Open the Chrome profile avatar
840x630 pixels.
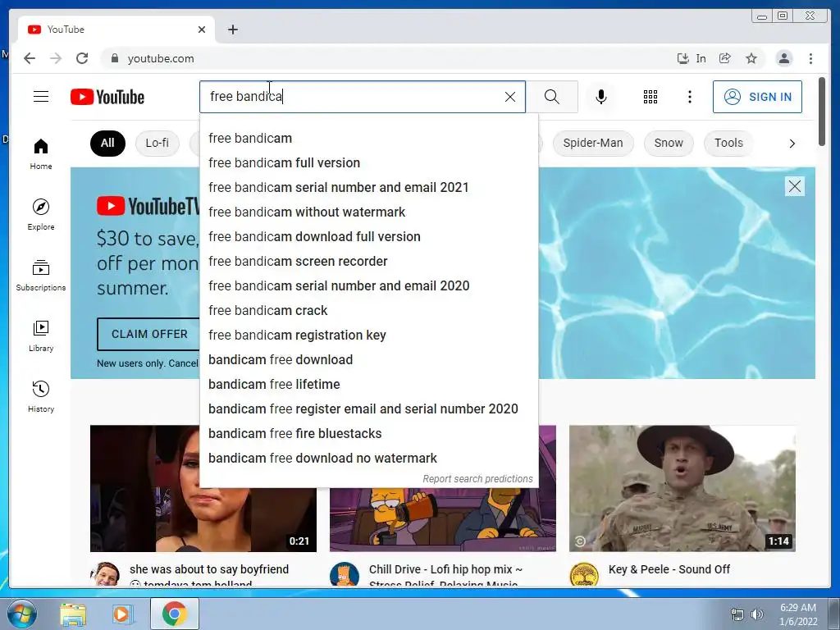783,58
